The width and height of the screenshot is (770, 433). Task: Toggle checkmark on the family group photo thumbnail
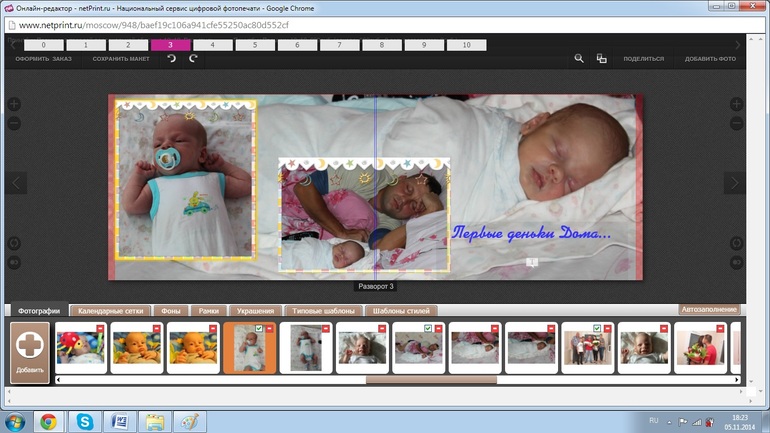(597, 328)
